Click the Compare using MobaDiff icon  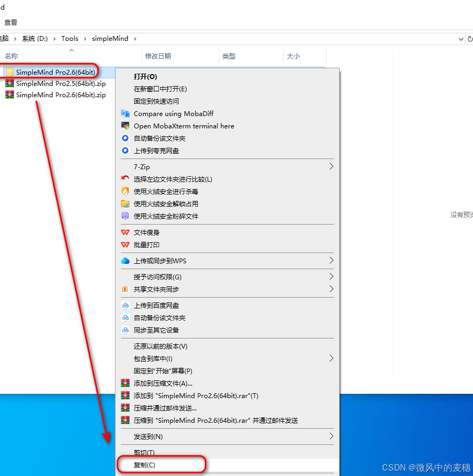(x=124, y=113)
